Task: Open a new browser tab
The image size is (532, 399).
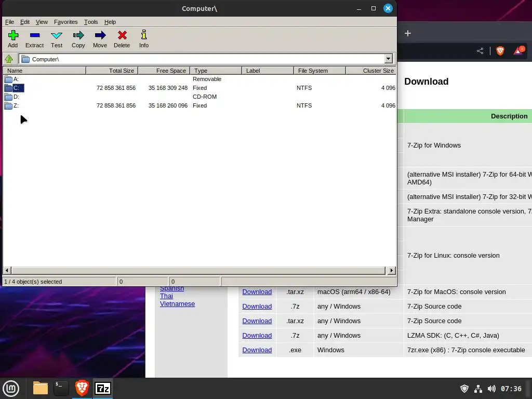Action: click(408, 33)
